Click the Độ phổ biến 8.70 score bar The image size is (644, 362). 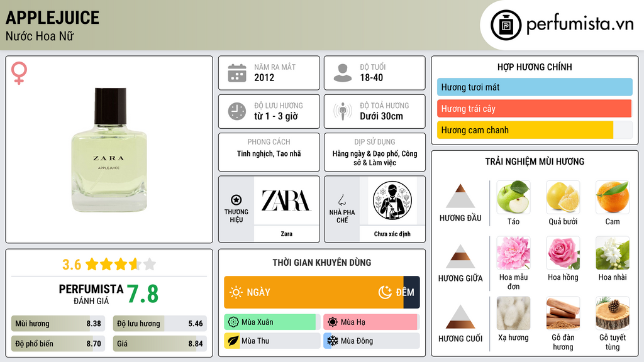pyautogui.click(x=58, y=344)
